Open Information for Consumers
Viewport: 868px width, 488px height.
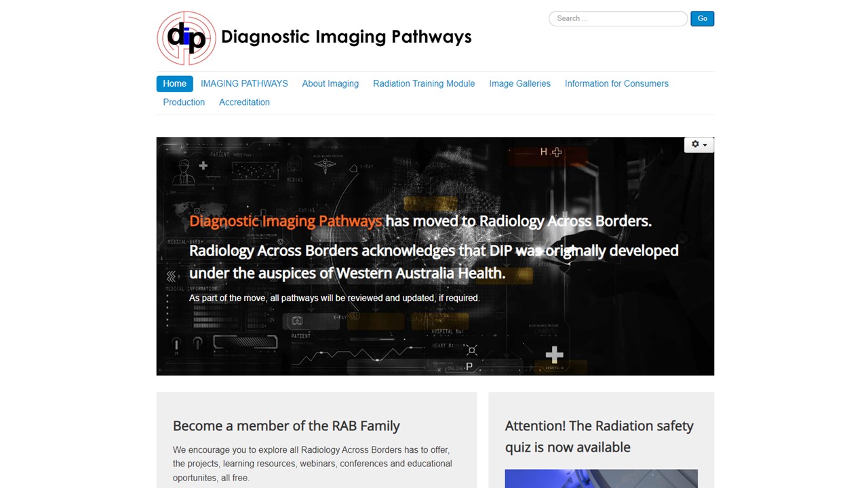tap(616, 83)
